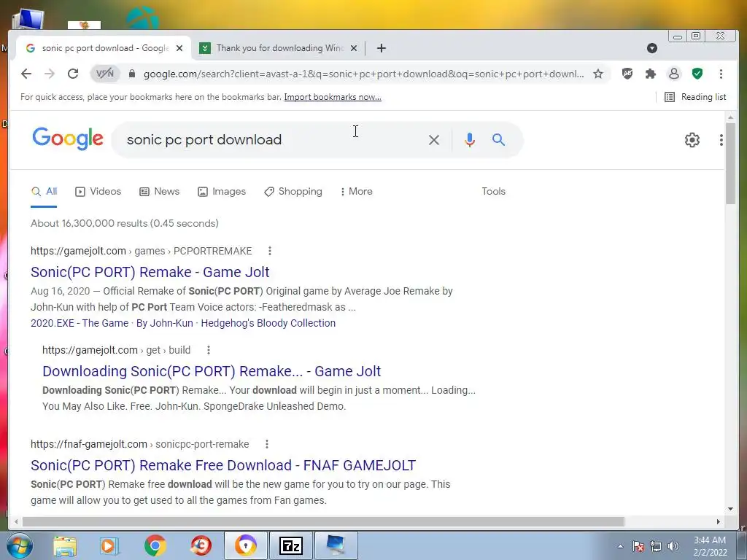
Task: Submit search with magnifier icon
Action: (498, 139)
